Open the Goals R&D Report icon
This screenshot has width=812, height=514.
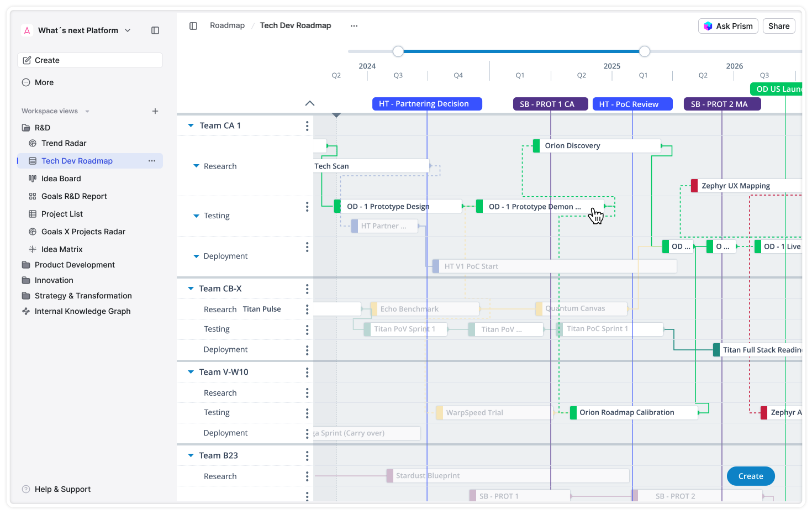click(x=33, y=196)
